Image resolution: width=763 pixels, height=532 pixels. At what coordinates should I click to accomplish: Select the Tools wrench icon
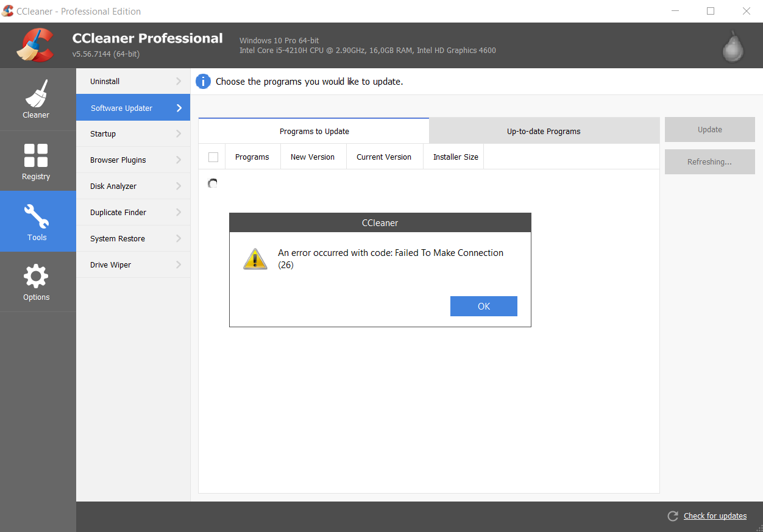pyautogui.click(x=37, y=216)
